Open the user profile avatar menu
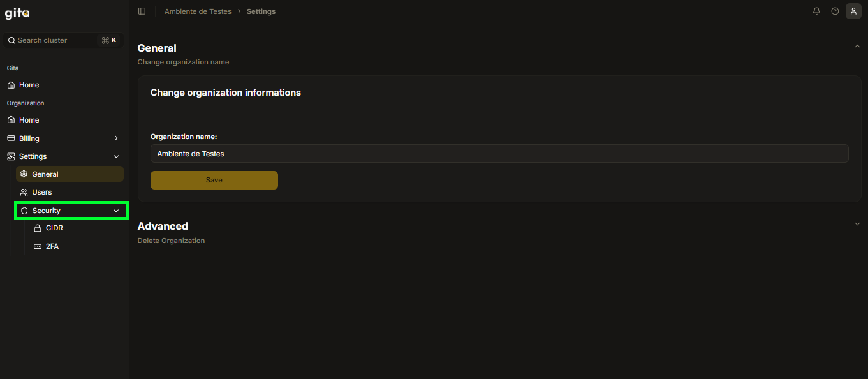868x379 pixels. [x=853, y=11]
